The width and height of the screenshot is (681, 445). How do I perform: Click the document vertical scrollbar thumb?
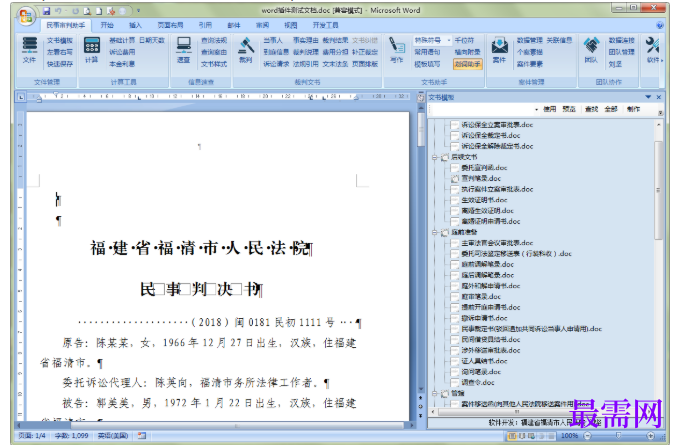tap(420, 129)
